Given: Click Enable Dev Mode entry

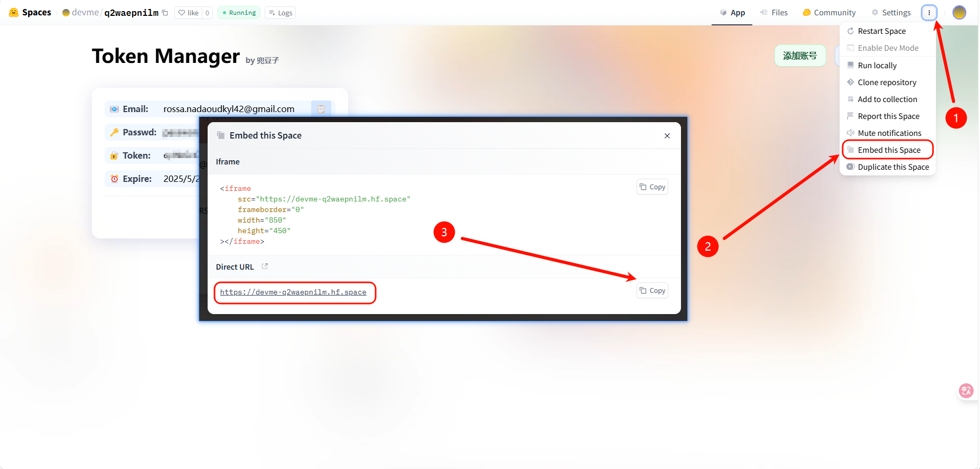Looking at the screenshot, I should (888, 48).
